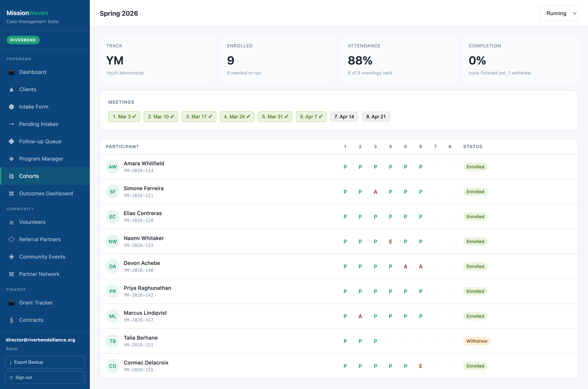Viewport: 588px width, 389px height.
Task: Click the Partner Network icon
Action: (11, 274)
